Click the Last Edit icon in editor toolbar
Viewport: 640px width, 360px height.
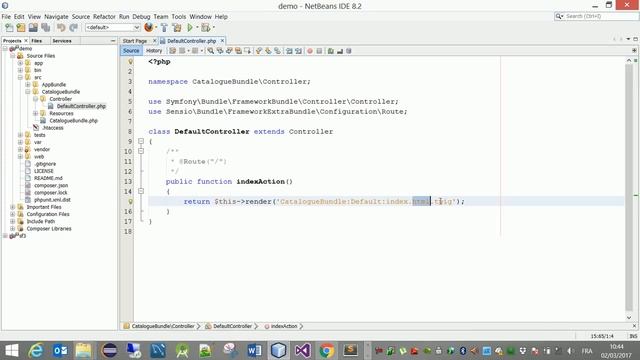[173, 51]
